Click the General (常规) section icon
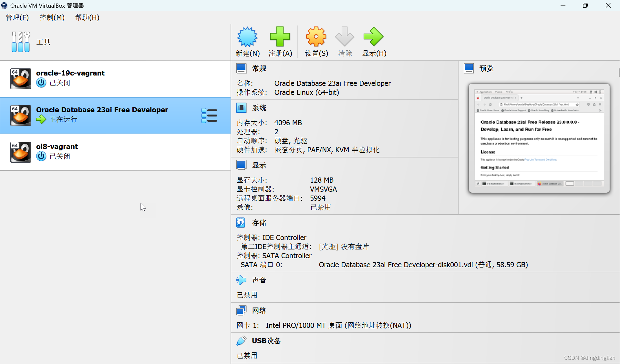This screenshot has width=620, height=364. coord(242,68)
